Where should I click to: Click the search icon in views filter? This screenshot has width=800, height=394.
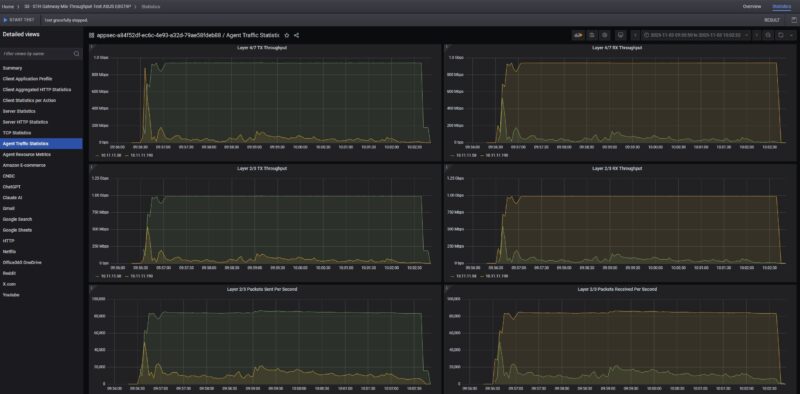click(76, 54)
